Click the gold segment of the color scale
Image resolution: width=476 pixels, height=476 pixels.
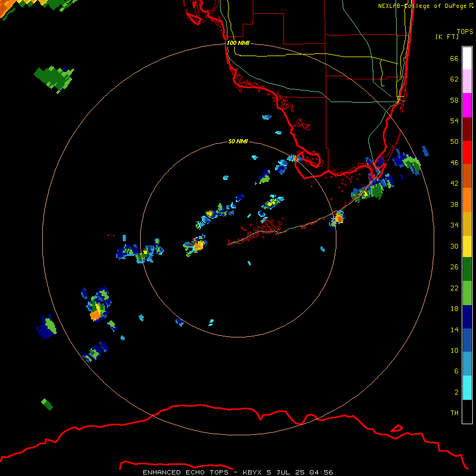pyautogui.click(x=467, y=224)
